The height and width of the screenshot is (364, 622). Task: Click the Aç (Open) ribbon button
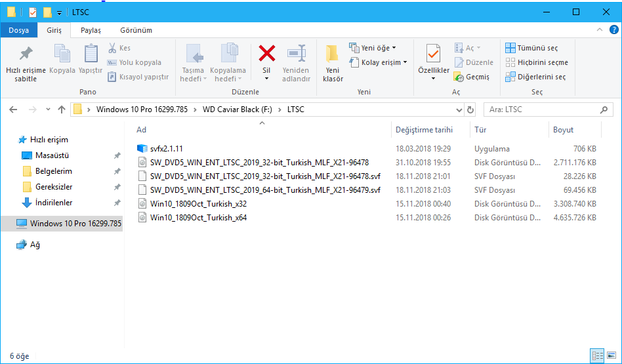467,48
